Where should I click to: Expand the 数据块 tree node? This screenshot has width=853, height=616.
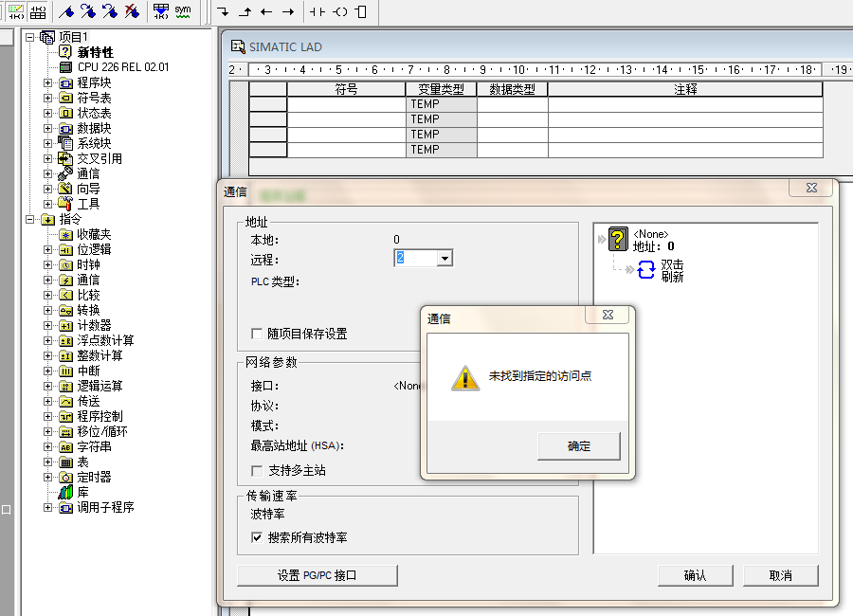pyautogui.click(x=48, y=129)
